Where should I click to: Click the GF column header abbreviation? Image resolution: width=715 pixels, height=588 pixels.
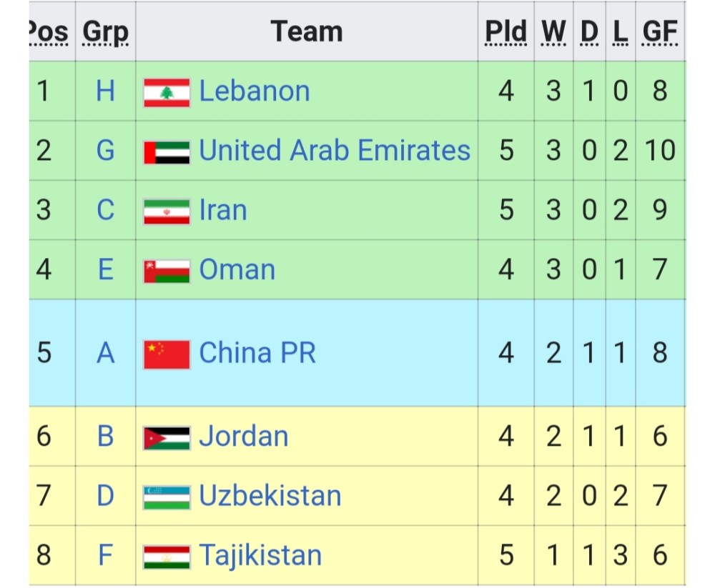coord(659,31)
